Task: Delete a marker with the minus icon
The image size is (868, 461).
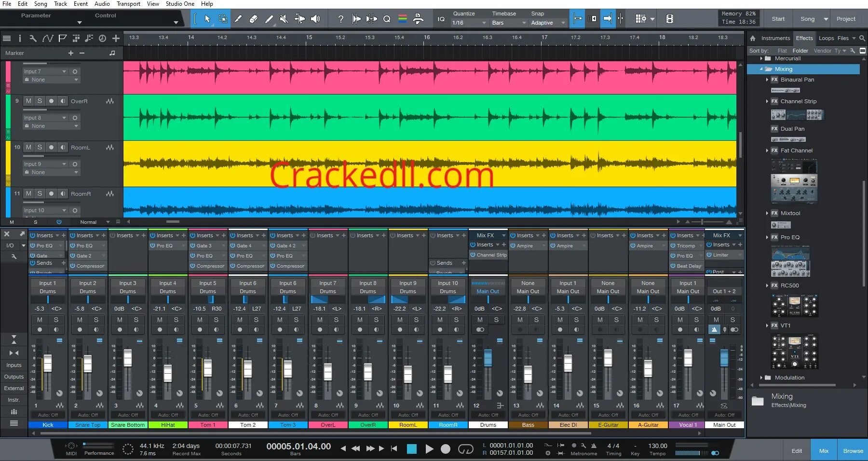Action: point(82,53)
